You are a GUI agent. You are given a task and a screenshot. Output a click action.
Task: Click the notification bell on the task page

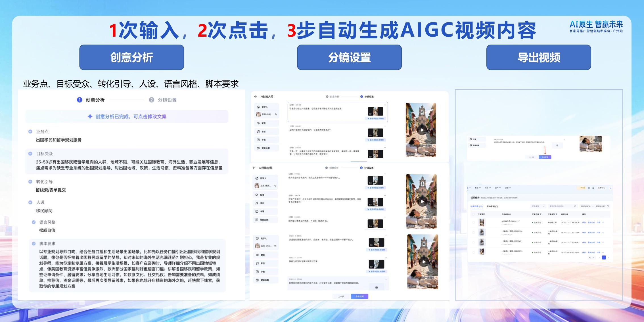pos(593,188)
